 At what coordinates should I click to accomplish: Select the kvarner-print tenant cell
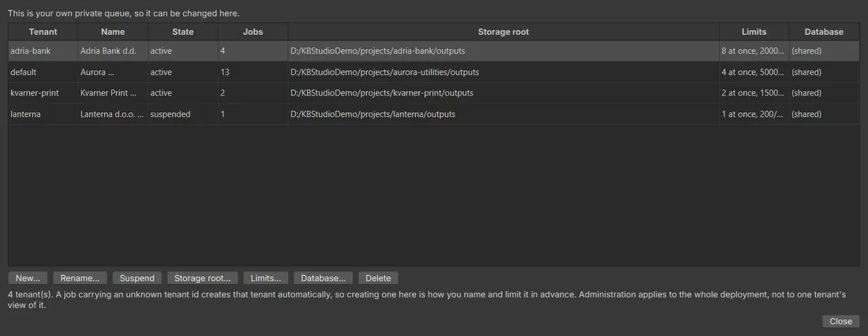[43, 93]
